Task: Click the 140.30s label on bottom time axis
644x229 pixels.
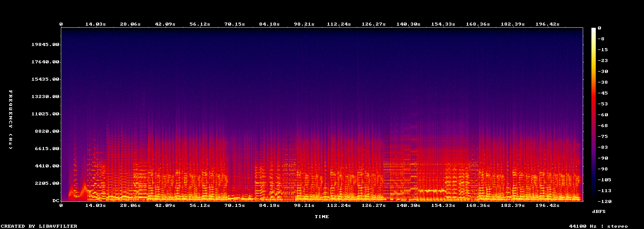Action: pyautogui.click(x=408, y=206)
